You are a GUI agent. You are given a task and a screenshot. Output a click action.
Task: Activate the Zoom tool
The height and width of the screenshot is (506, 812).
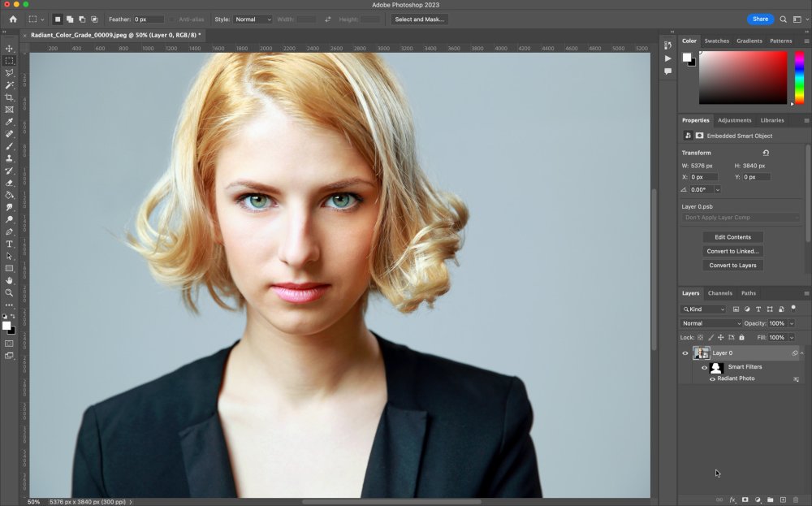point(10,292)
